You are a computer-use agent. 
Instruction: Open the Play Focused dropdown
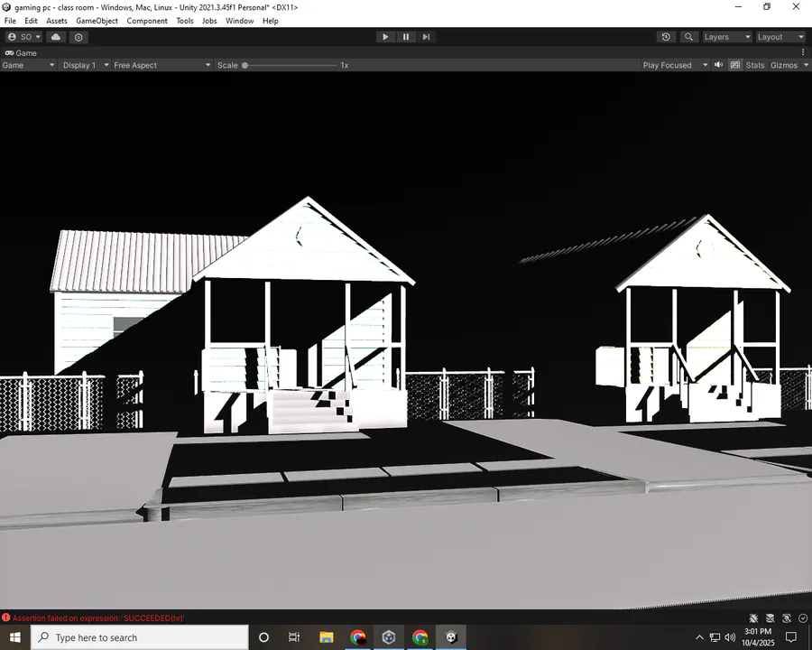coord(675,65)
